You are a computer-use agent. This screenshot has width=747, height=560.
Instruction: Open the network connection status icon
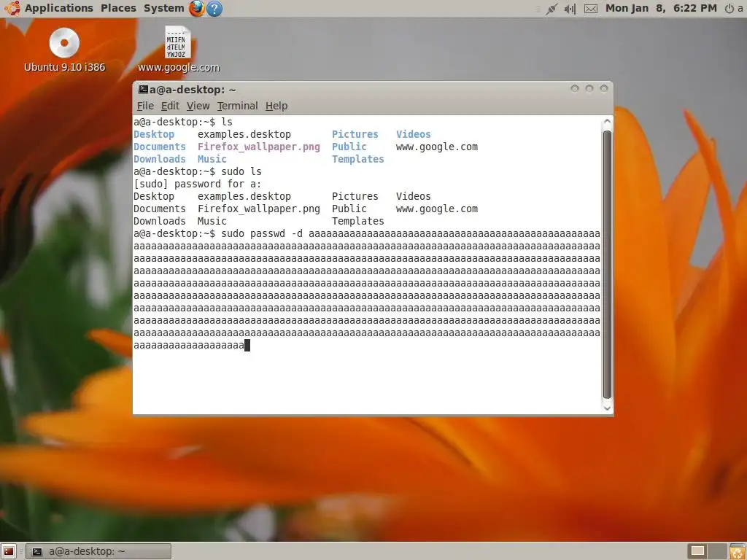coord(551,9)
